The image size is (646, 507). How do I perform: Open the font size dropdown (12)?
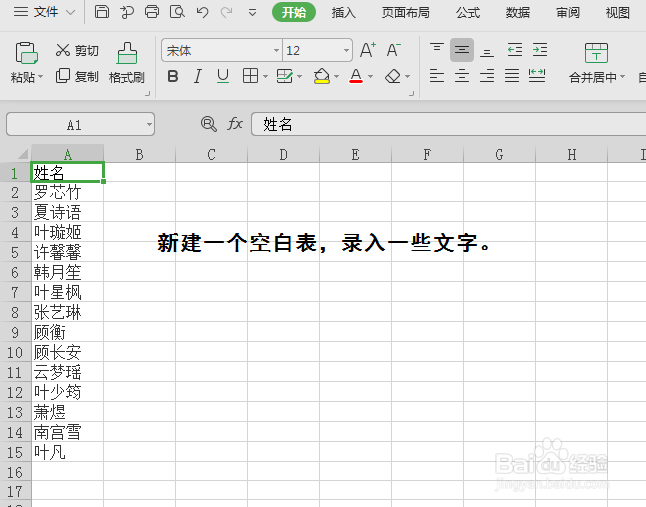(346, 51)
